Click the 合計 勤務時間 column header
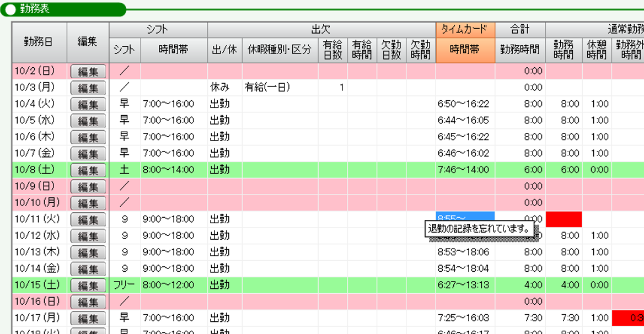644x334 pixels. [x=520, y=50]
